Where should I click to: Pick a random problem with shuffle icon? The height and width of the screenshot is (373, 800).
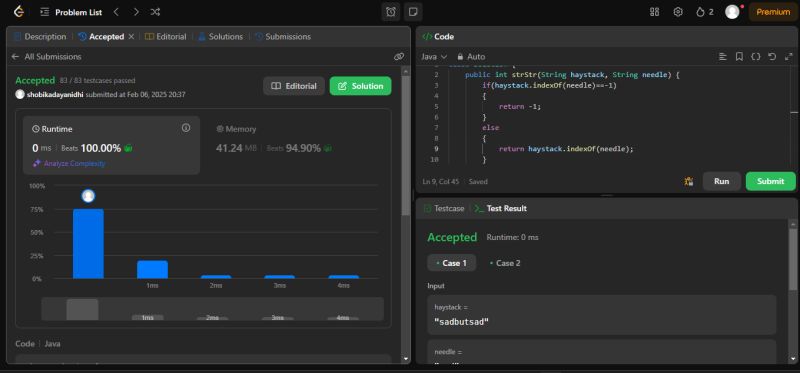(156, 12)
